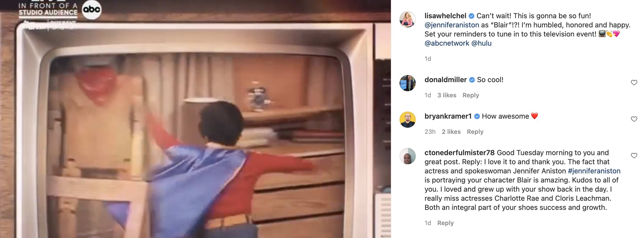The width and height of the screenshot is (644, 238).
Task: Click the video to play or pause
Action: [195, 119]
